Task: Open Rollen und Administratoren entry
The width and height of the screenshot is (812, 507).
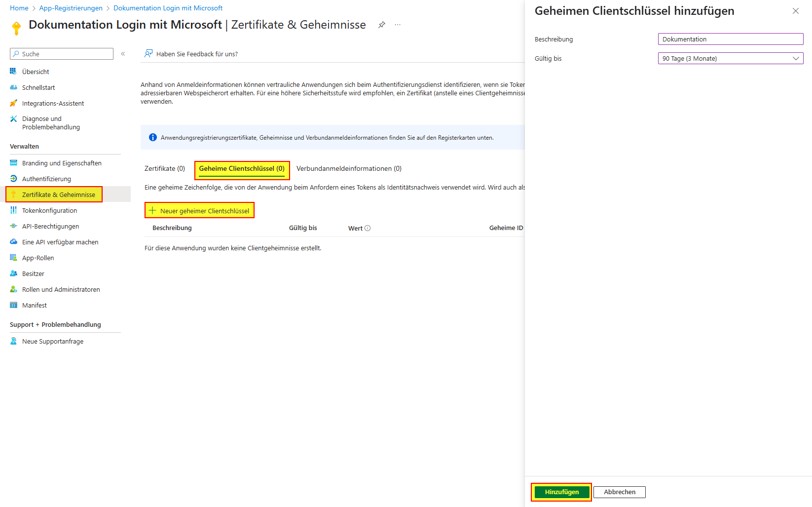Action: tap(61, 289)
